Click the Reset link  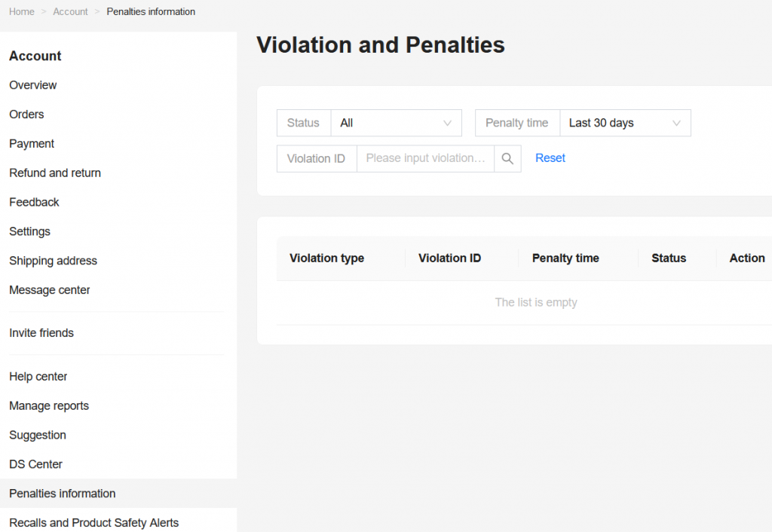coord(550,158)
